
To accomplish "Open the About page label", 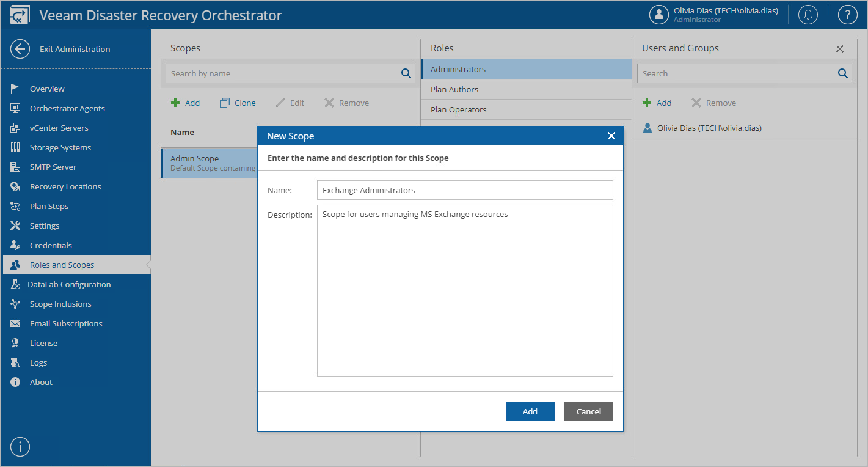I will tap(41, 382).
